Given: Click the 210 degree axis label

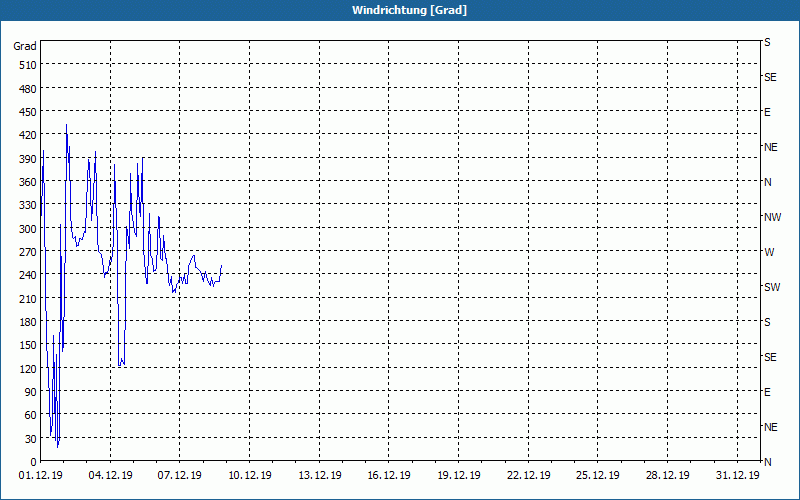Looking at the screenshot, I should pyautogui.click(x=28, y=298).
